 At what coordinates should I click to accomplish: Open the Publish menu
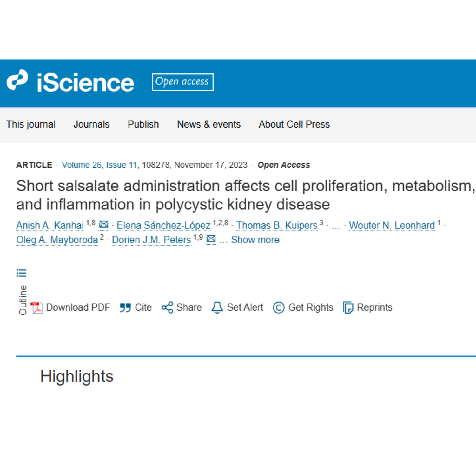[143, 124]
